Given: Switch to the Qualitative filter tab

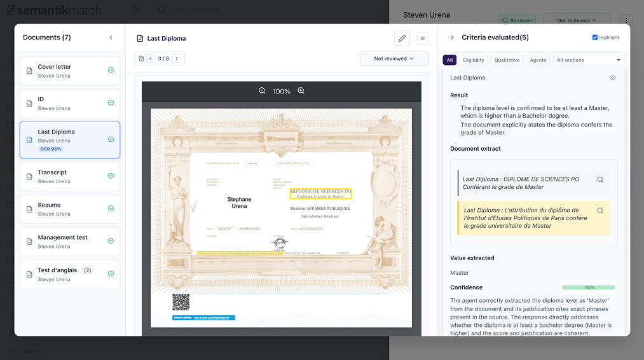Looking at the screenshot, I should (x=507, y=60).
